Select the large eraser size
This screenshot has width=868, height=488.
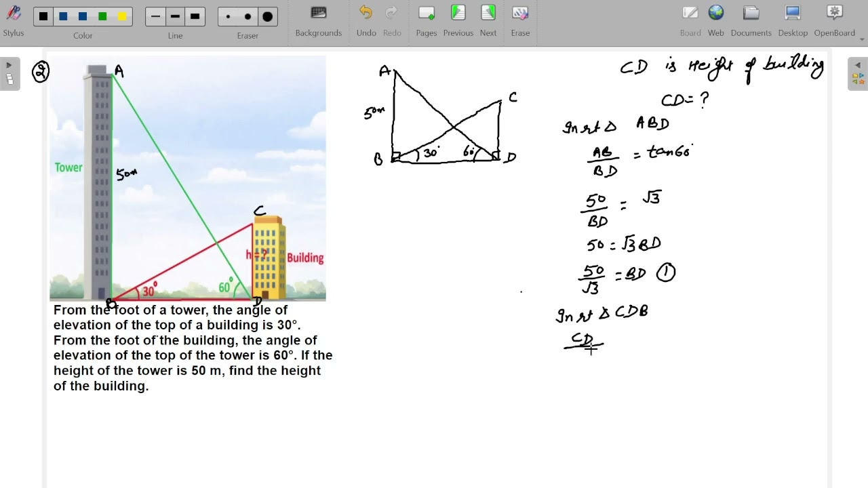pyautogui.click(x=267, y=16)
